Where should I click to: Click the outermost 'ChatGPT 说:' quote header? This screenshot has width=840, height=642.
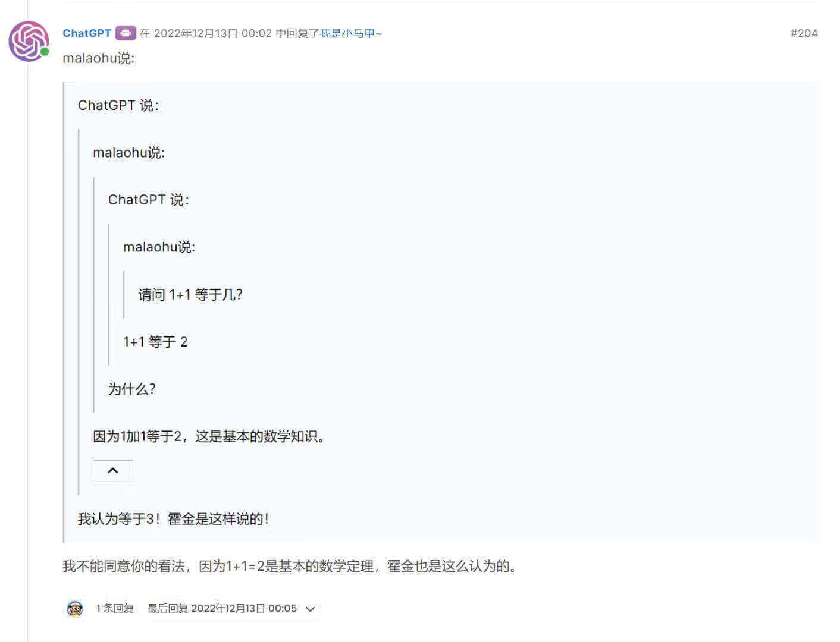click(118, 105)
